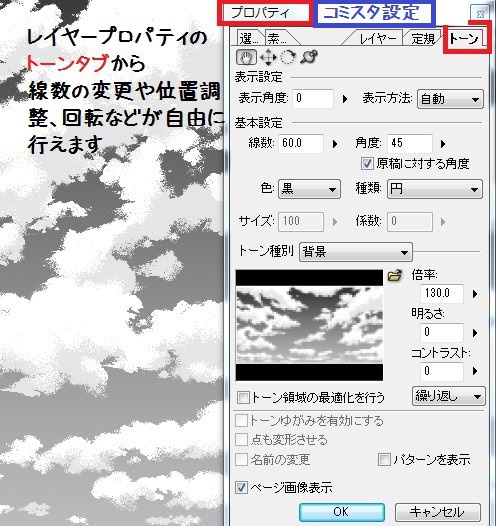The image size is (496, 526).
Task: Click the 明るさ value field
Action: (x=442, y=332)
